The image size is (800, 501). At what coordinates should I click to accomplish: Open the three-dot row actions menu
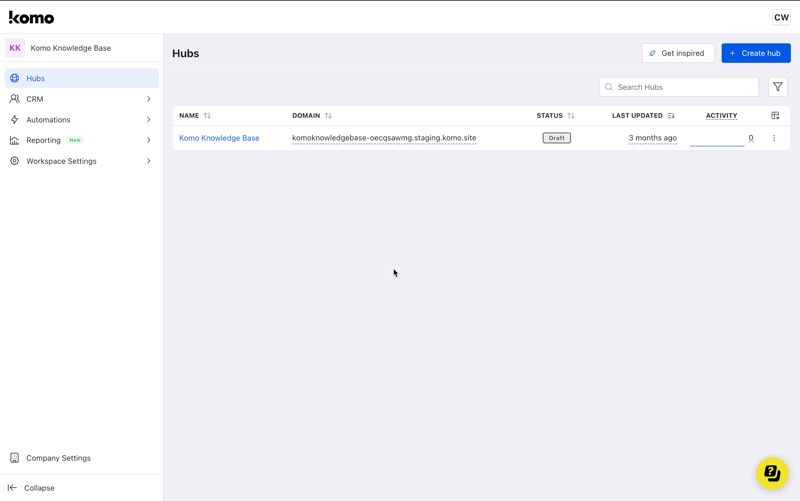pos(774,138)
